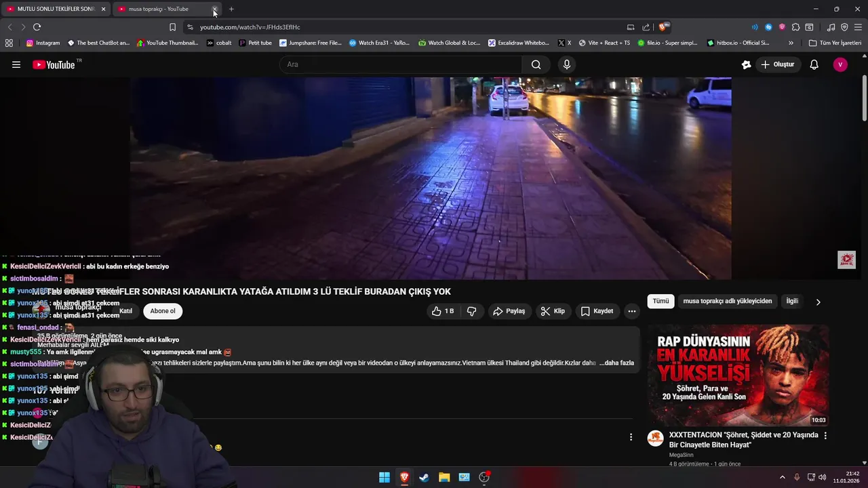Open Instagram bookmark
Screen dimensions: 868x488
click(43, 43)
